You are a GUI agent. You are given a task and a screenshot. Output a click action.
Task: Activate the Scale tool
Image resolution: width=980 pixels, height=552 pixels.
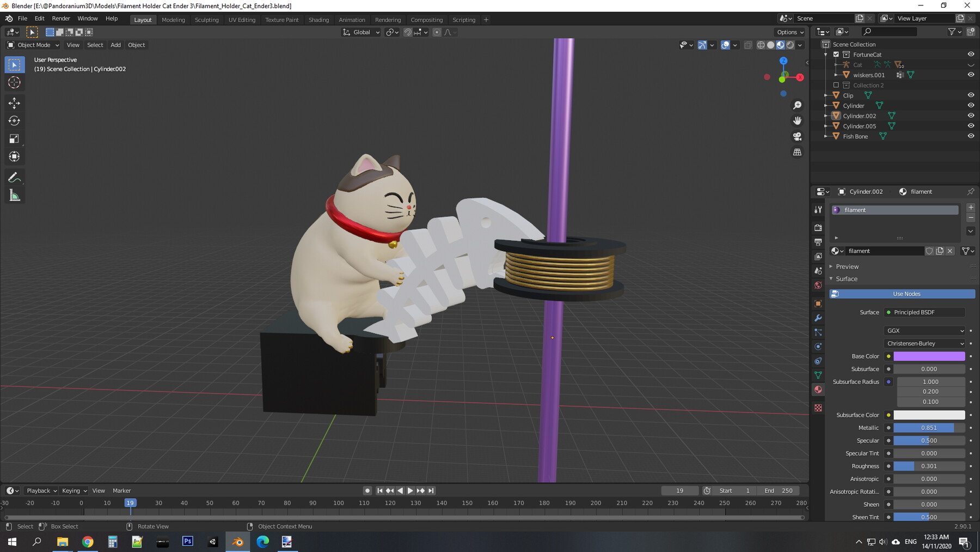pyautogui.click(x=15, y=138)
